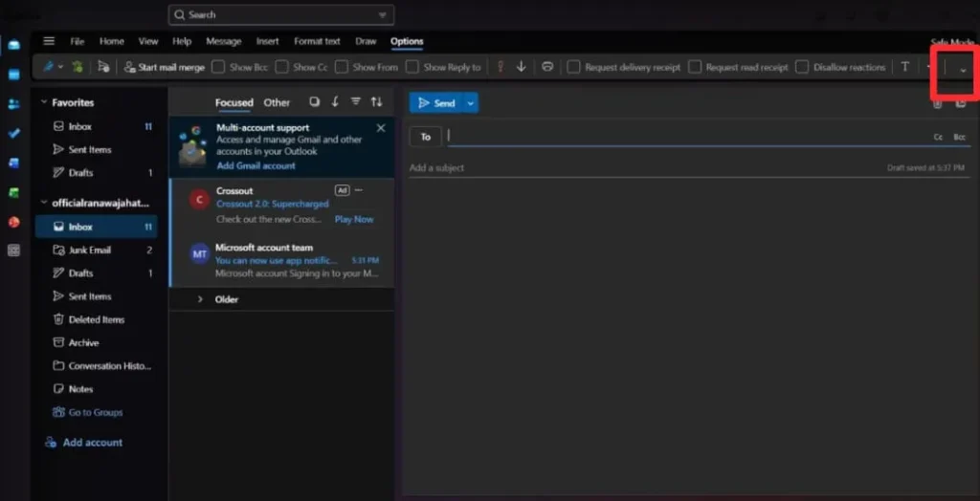Image resolution: width=980 pixels, height=501 pixels.
Task: Expand the Older messages group
Action: (200, 299)
